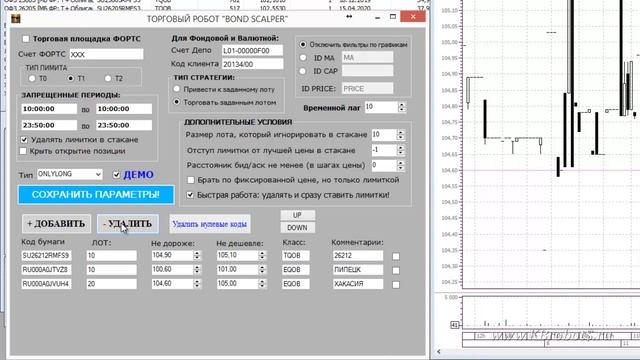Click first forbidden period start time 10:00:00

click(49, 109)
